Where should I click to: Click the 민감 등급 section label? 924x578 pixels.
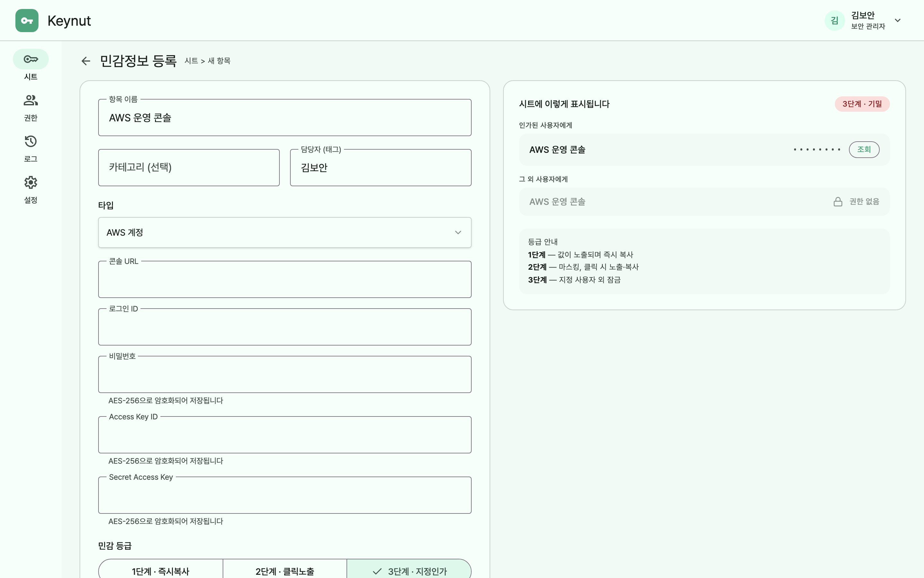pos(115,546)
